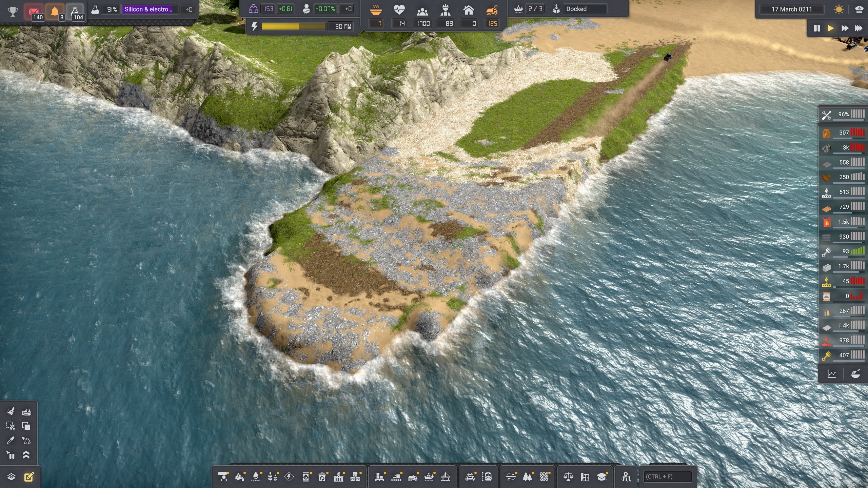Expand tools with double chevron up
Viewport: 868px width, 488px height.
pos(26,455)
